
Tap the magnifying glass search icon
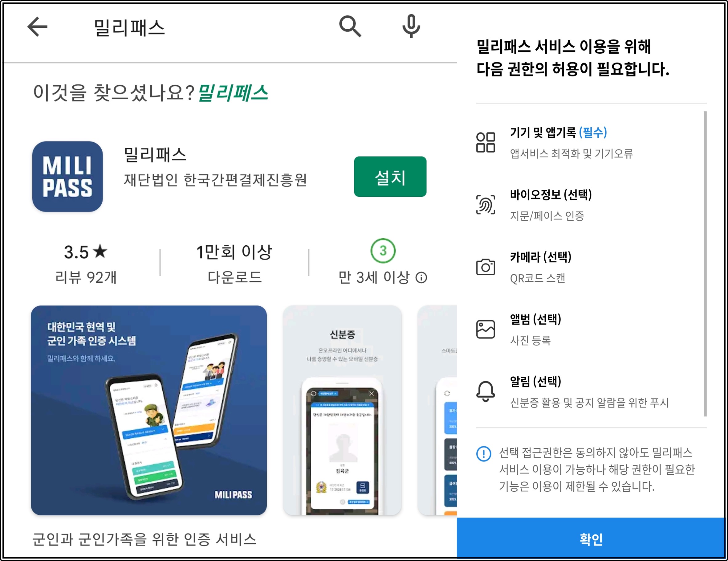click(350, 26)
